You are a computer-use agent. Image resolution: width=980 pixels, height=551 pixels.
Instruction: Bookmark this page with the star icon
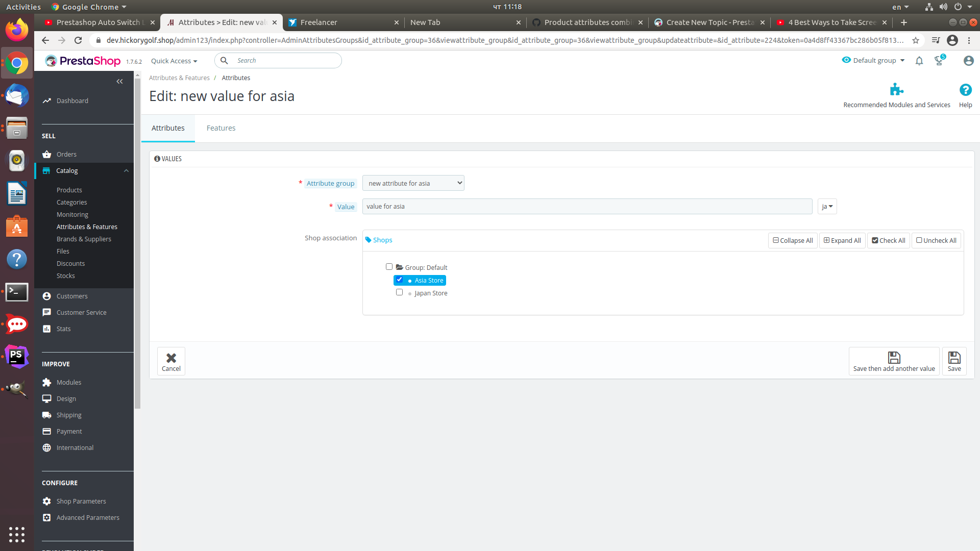point(916,40)
